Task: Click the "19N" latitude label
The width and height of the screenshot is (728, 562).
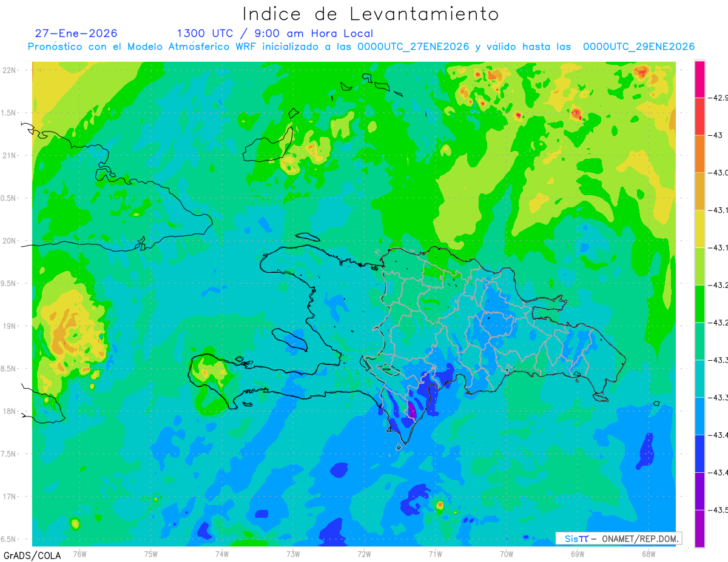Action: coord(9,326)
